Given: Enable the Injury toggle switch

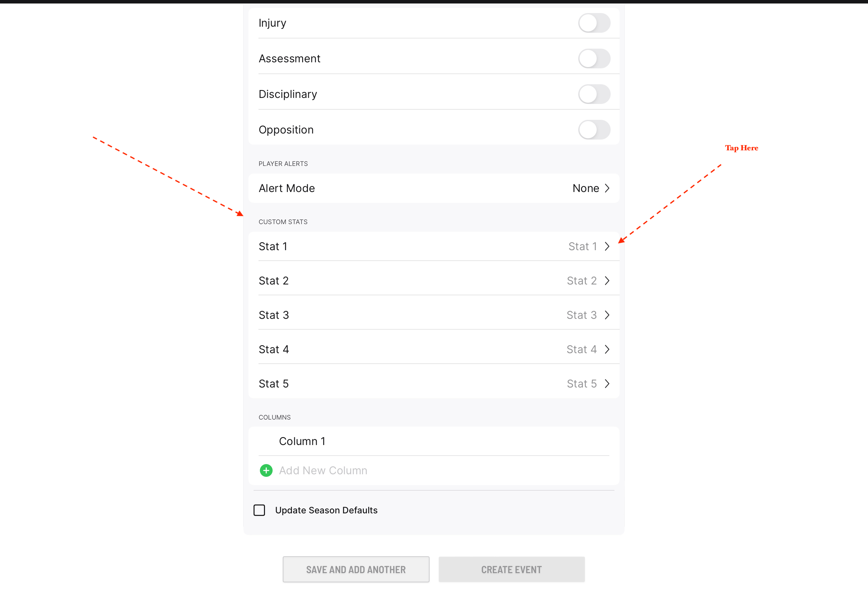Looking at the screenshot, I should point(594,23).
